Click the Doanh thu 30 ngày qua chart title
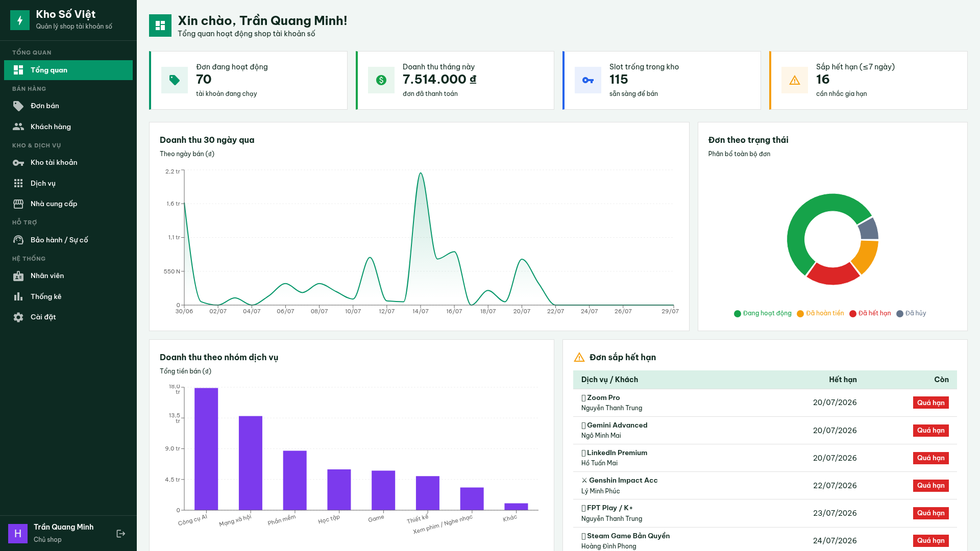Image resolution: width=980 pixels, height=551 pixels. pos(207,140)
